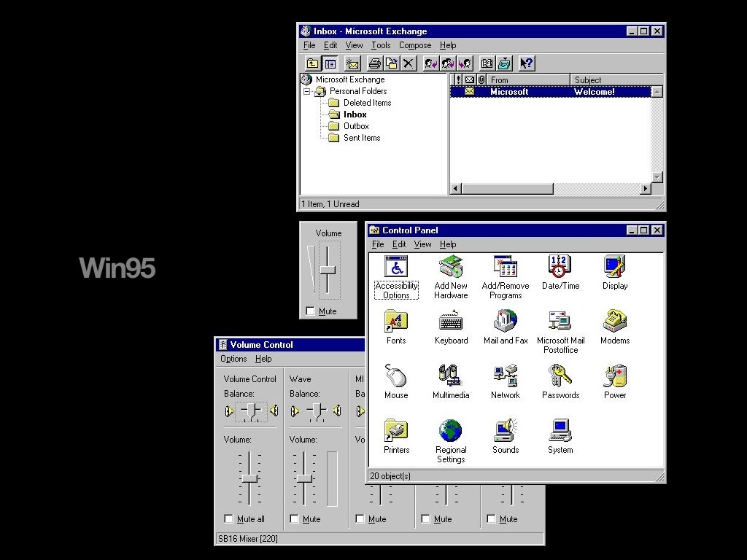Click the Print toolbar icon in Exchange

(x=375, y=63)
